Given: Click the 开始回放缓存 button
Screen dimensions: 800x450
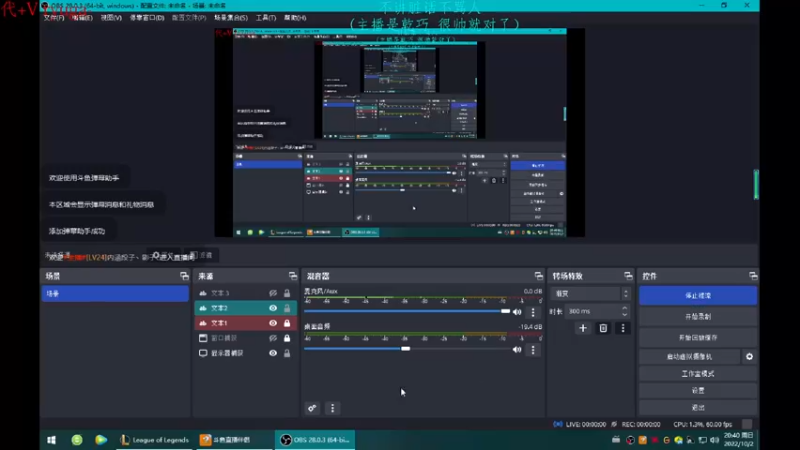Looking at the screenshot, I should click(x=698, y=337).
